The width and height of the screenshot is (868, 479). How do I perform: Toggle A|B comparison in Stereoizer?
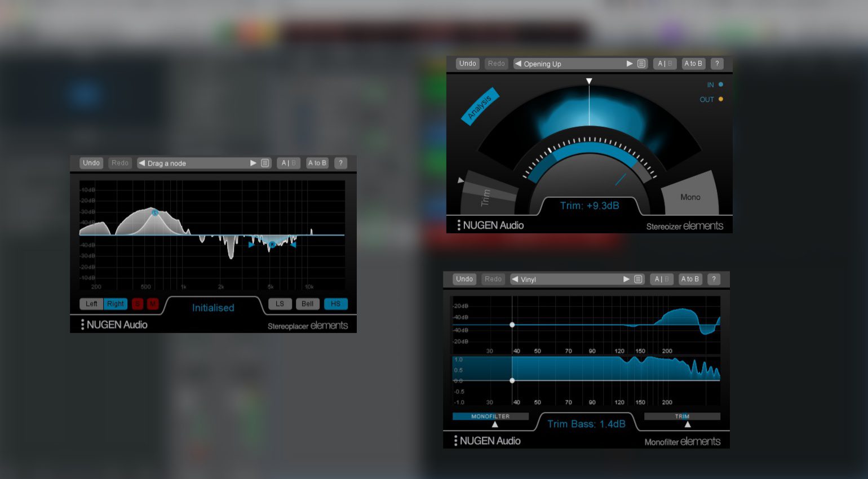pyautogui.click(x=665, y=64)
